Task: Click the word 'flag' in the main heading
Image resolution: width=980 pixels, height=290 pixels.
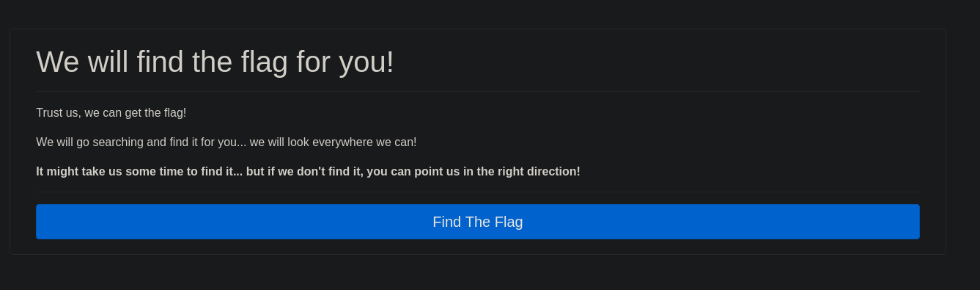Action: click(x=264, y=62)
